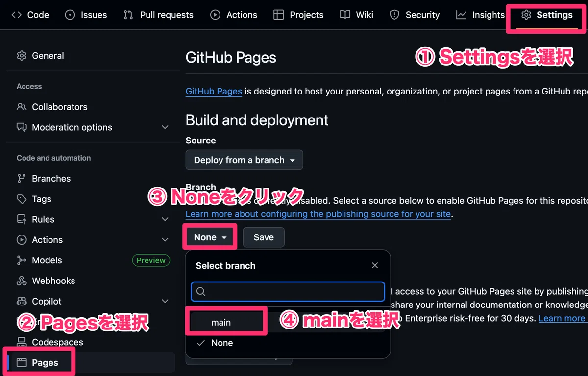Open the Issues tab icon
588x376 pixels.
click(x=70, y=15)
